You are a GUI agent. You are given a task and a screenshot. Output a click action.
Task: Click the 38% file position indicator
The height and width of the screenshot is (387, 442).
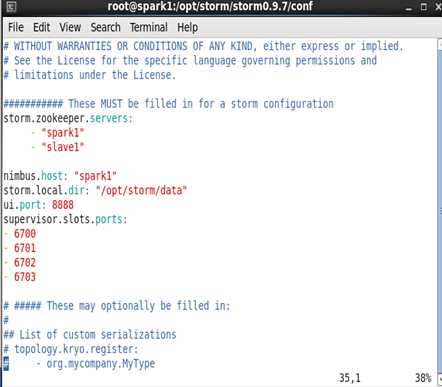click(x=423, y=378)
